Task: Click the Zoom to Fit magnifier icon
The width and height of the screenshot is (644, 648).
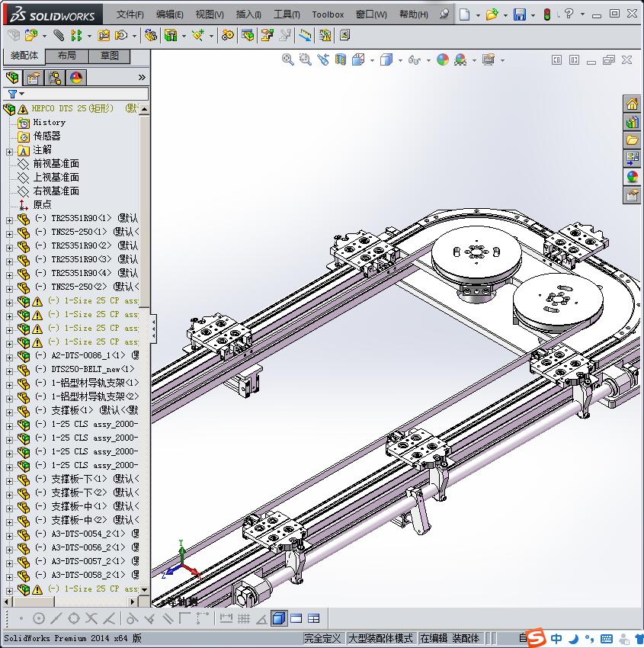Action: pos(288,59)
